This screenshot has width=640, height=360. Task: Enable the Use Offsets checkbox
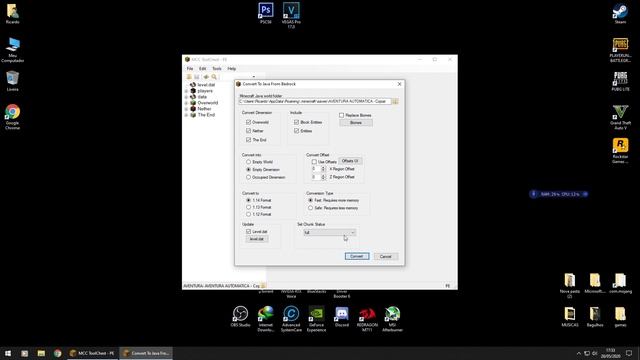[x=314, y=162]
